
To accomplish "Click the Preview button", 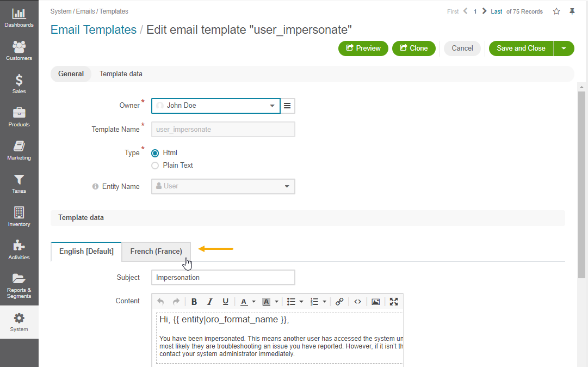I will pos(363,48).
